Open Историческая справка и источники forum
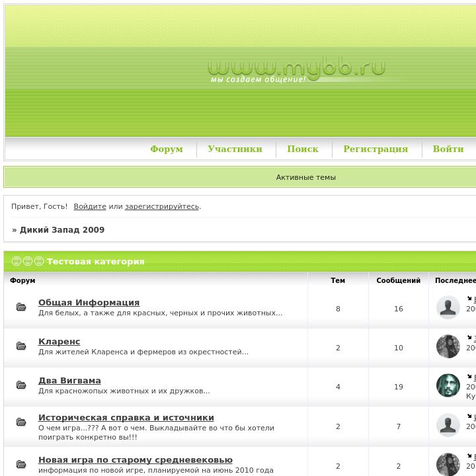This screenshot has height=476, width=476. pyautogui.click(x=126, y=417)
